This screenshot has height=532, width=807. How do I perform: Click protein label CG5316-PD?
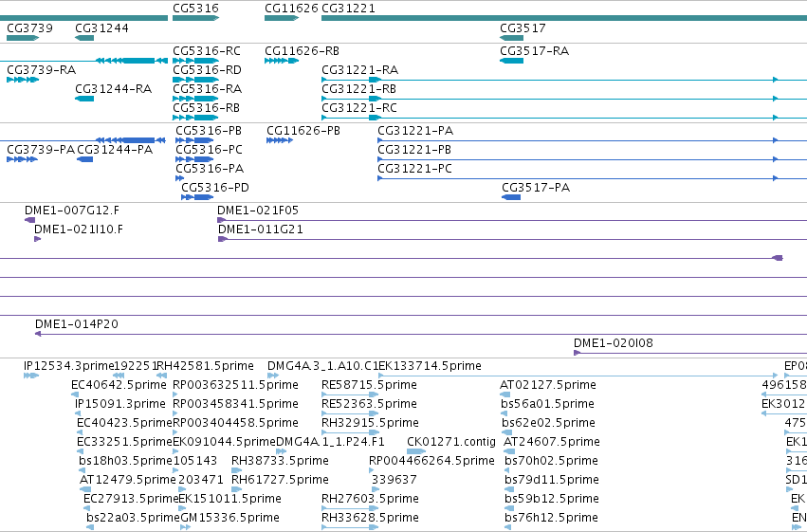[x=215, y=188]
